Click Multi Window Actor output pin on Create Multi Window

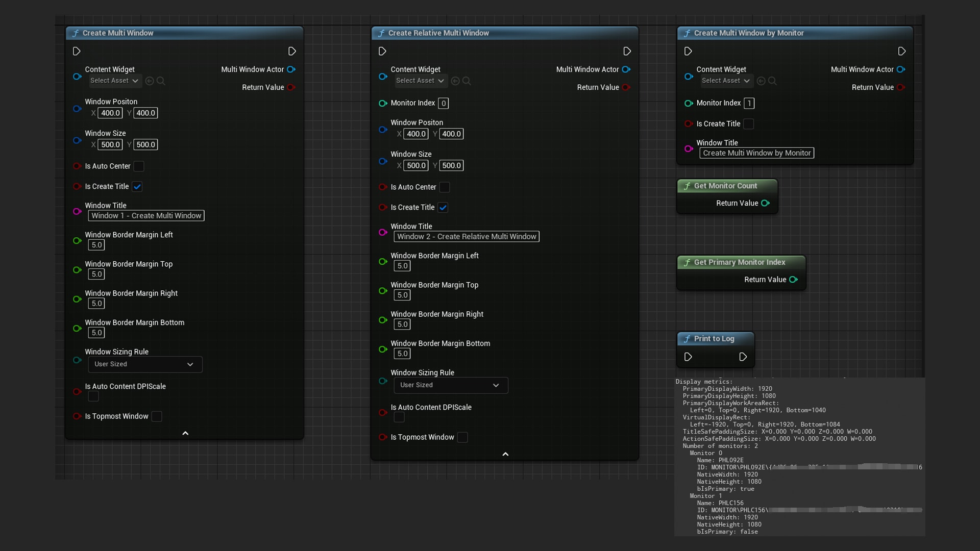291,69
